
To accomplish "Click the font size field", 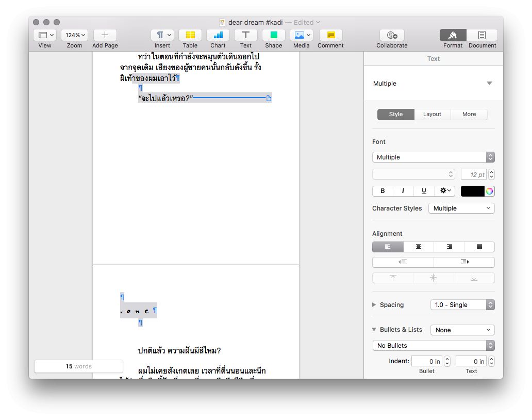I will (473, 174).
